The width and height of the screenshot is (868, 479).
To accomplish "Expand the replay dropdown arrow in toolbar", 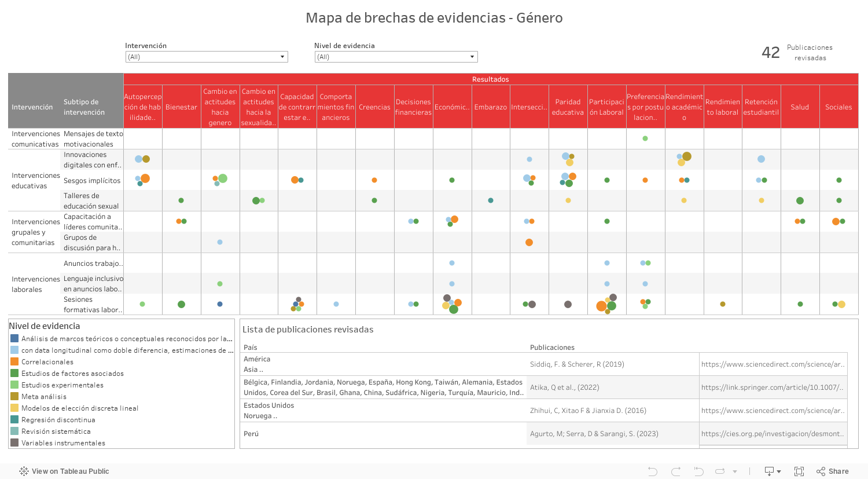I will click(735, 471).
